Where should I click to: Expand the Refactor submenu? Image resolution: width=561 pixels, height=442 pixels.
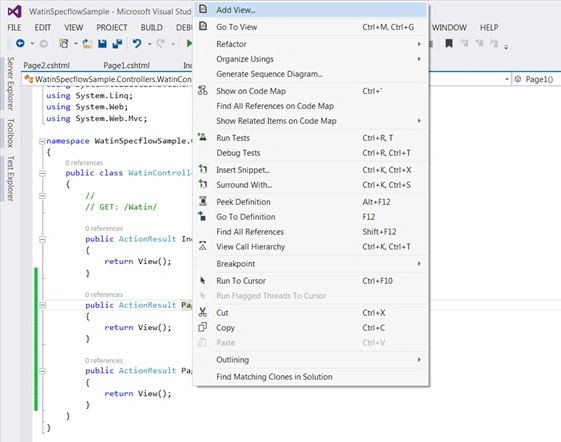coord(311,44)
